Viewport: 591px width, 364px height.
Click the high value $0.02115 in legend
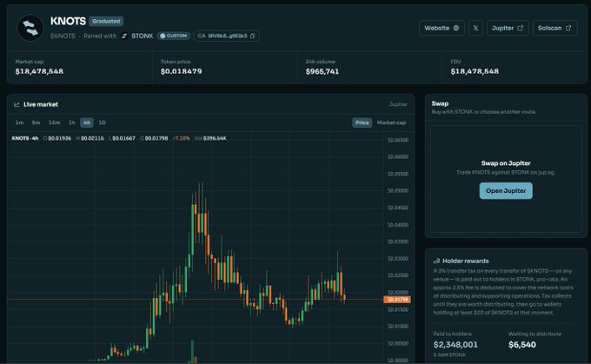click(92, 138)
